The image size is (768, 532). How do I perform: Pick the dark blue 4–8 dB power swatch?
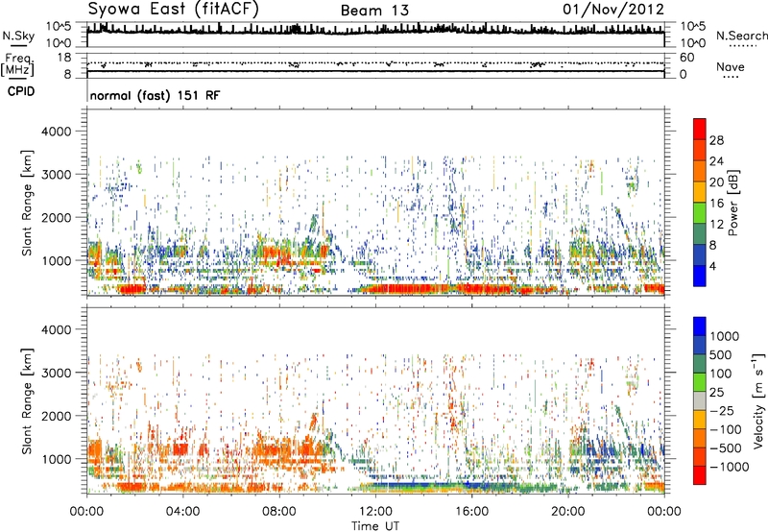pyautogui.click(x=700, y=254)
